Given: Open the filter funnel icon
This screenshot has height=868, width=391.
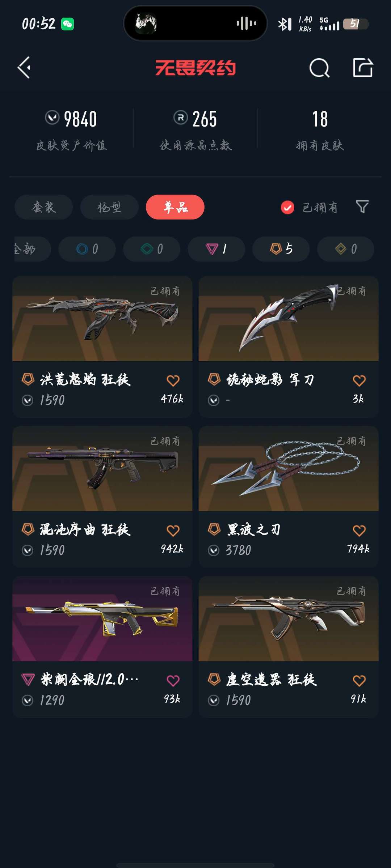Looking at the screenshot, I should 362,207.
